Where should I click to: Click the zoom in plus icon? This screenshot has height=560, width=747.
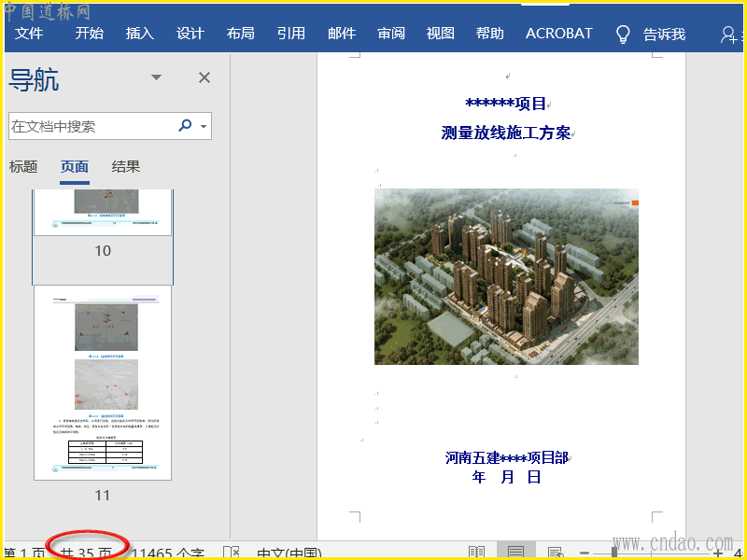coord(718,553)
